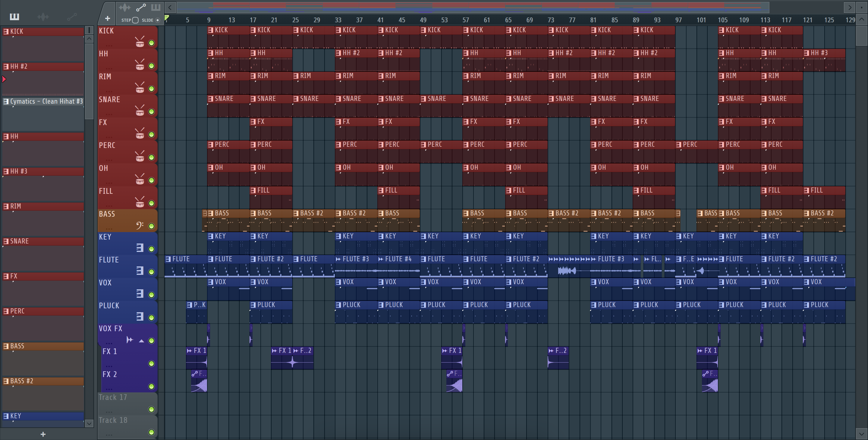868x440 pixels.
Task: Click the audio waveform icon on VOX FX track
Action: (130, 340)
